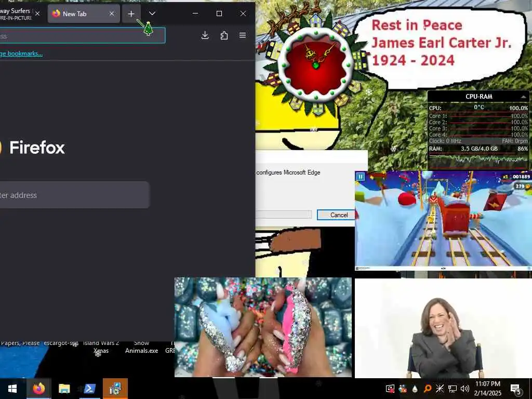Image resolution: width=532 pixels, height=399 pixels.
Task: Cancel the Microsoft Edge configuration dialog
Action: coord(336,215)
